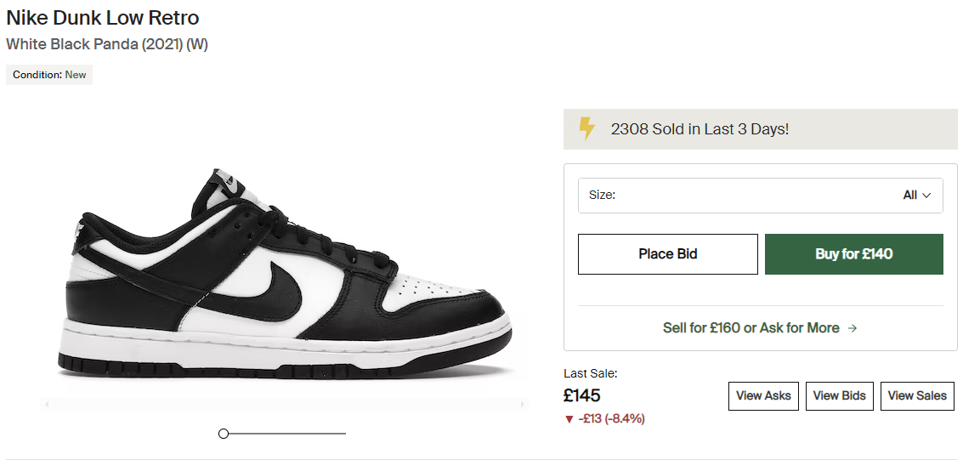Click the right scroll arrow under shoe image

pyautogui.click(x=522, y=404)
